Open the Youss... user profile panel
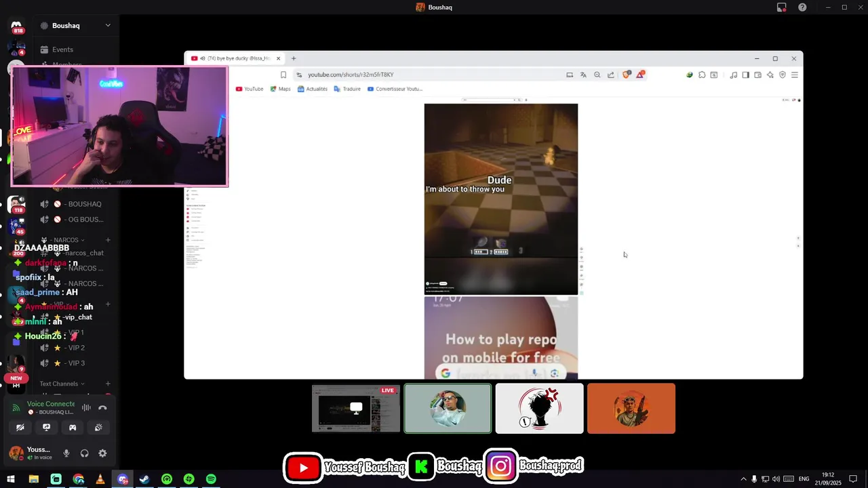868x488 pixels. click(31, 453)
